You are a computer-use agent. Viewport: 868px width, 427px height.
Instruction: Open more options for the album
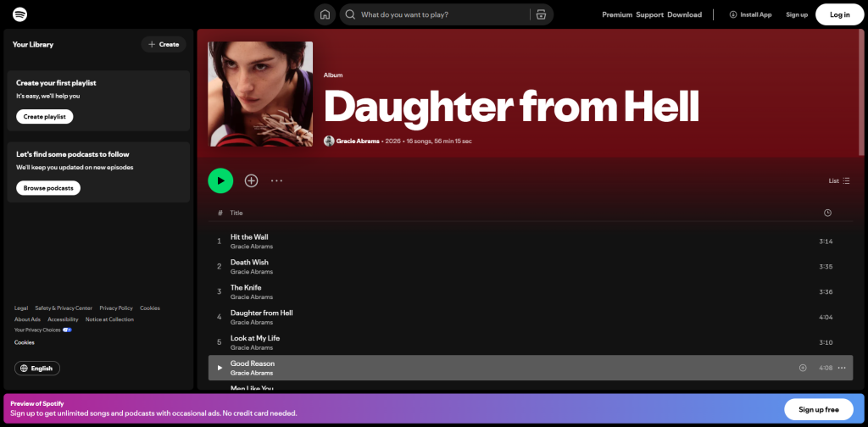277,180
